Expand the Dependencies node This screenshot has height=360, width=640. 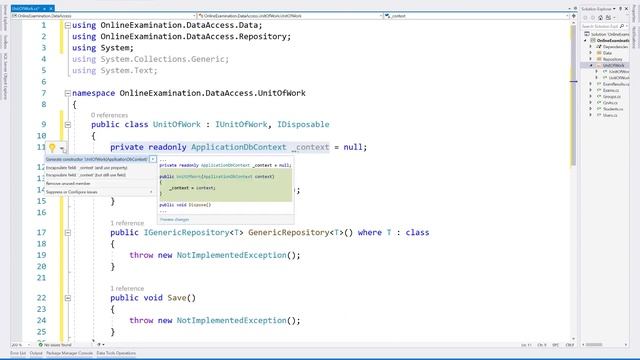coord(591,47)
